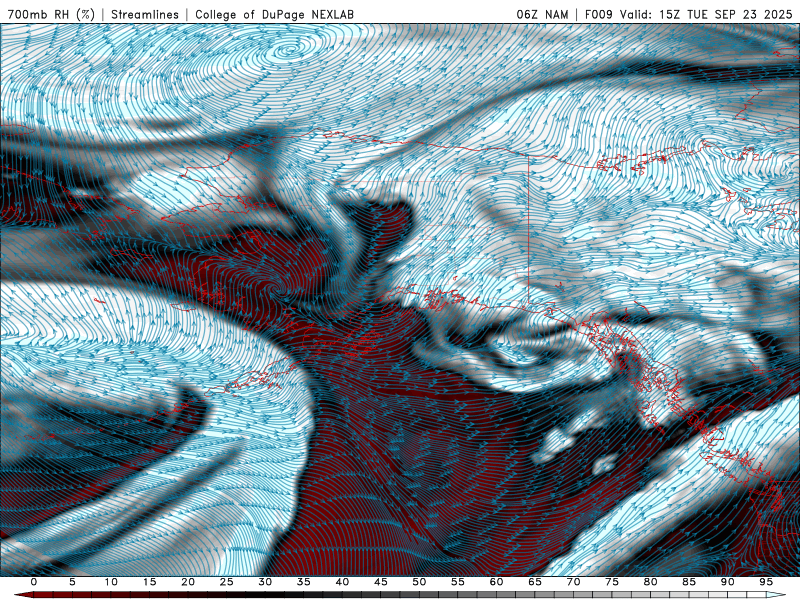The image size is (800, 600).
Task: Click the "30" label on color scale
Action: click(265, 582)
